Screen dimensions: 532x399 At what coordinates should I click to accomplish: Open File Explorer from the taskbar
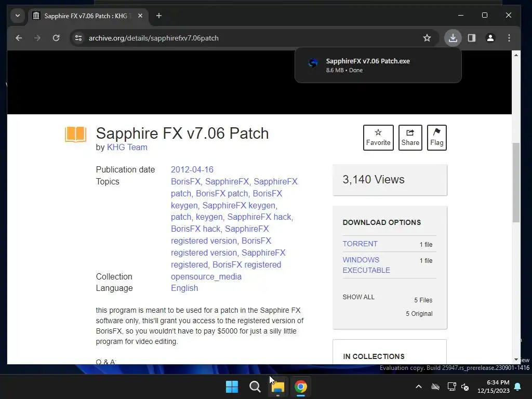[278, 387]
